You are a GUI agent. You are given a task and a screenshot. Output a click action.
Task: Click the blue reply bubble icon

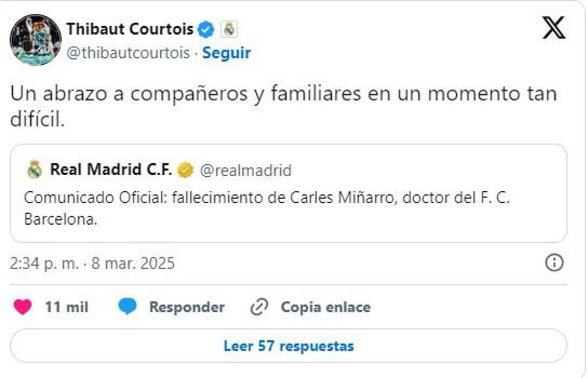point(127,307)
